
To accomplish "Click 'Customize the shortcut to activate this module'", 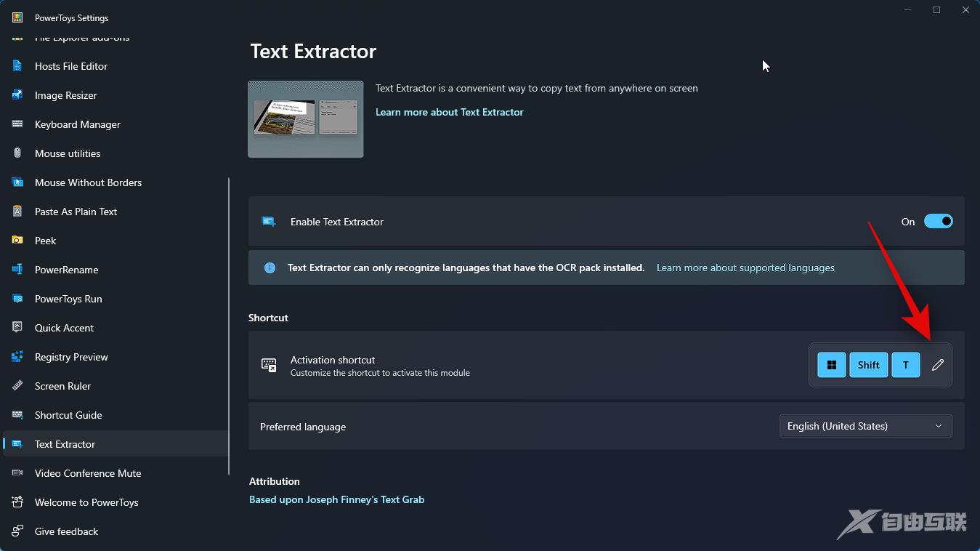I will coord(380,373).
